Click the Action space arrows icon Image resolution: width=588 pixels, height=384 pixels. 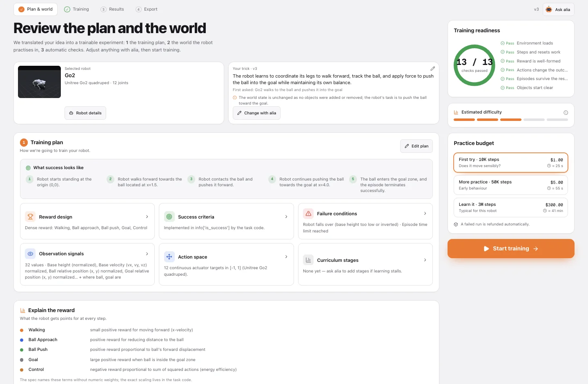point(169,257)
